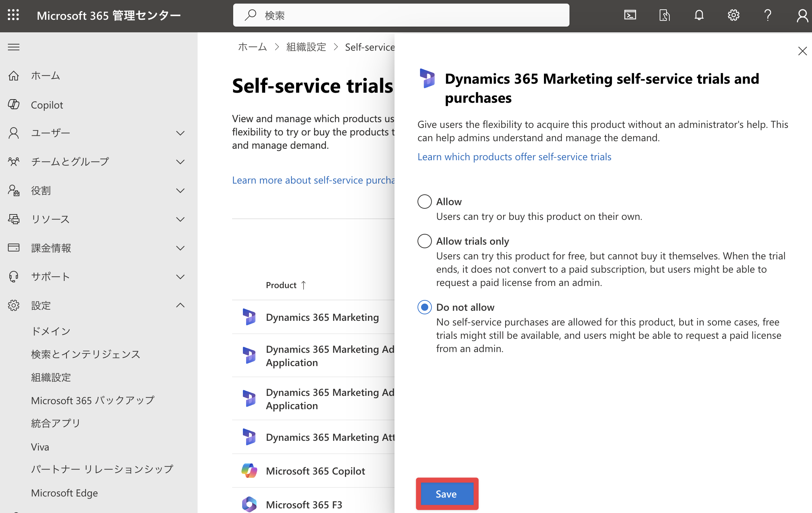Screen dimensions: 812x513
Task: Click the 課金情報 billing card icon
Action: point(14,248)
